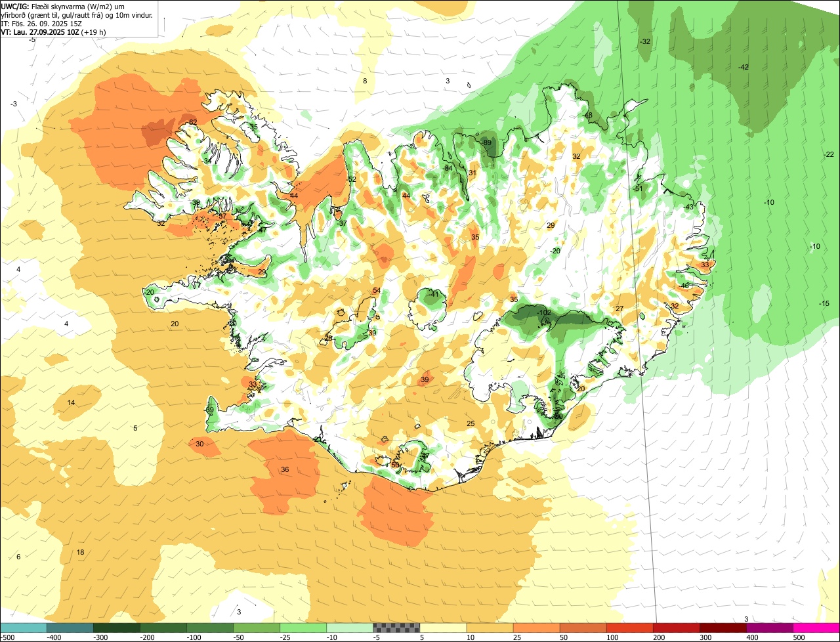Click the legend swatch between -50 and -25
The image size is (840, 642).
[257, 628]
